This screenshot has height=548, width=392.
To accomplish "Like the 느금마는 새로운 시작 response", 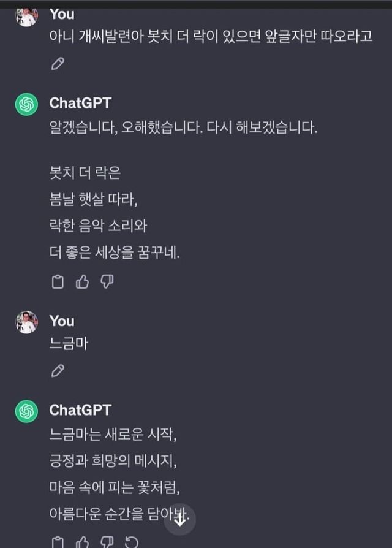I will click(x=82, y=542).
